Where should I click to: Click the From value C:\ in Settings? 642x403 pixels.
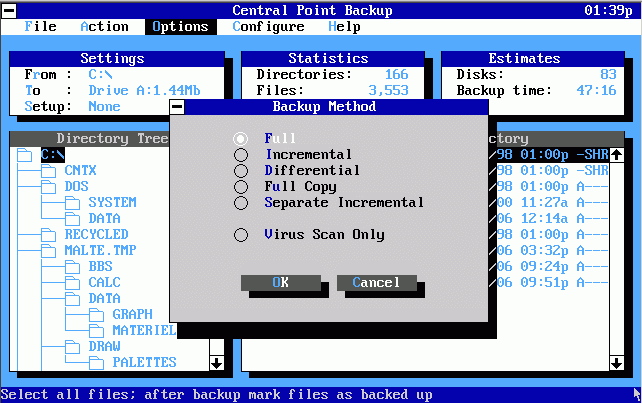click(101, 75)
